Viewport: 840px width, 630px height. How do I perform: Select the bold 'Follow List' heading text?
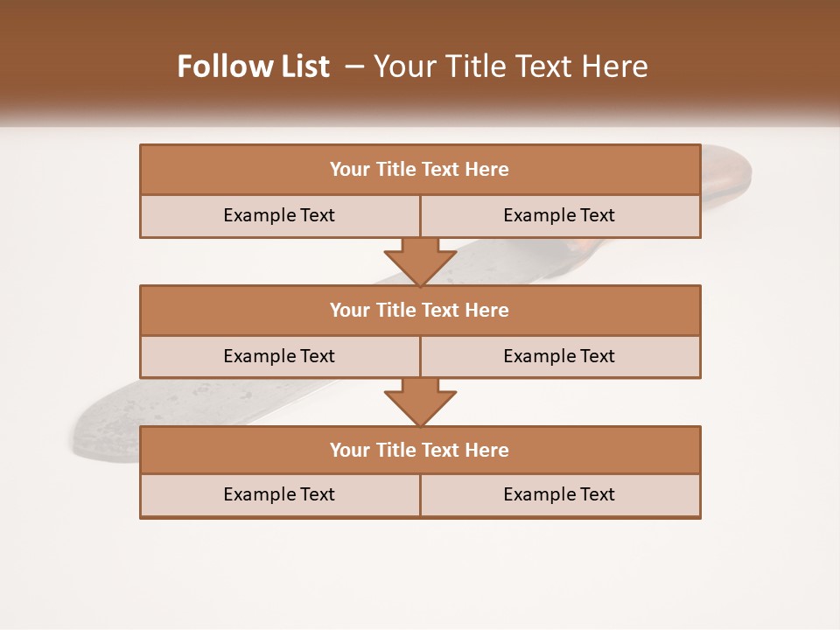(254, 66)
